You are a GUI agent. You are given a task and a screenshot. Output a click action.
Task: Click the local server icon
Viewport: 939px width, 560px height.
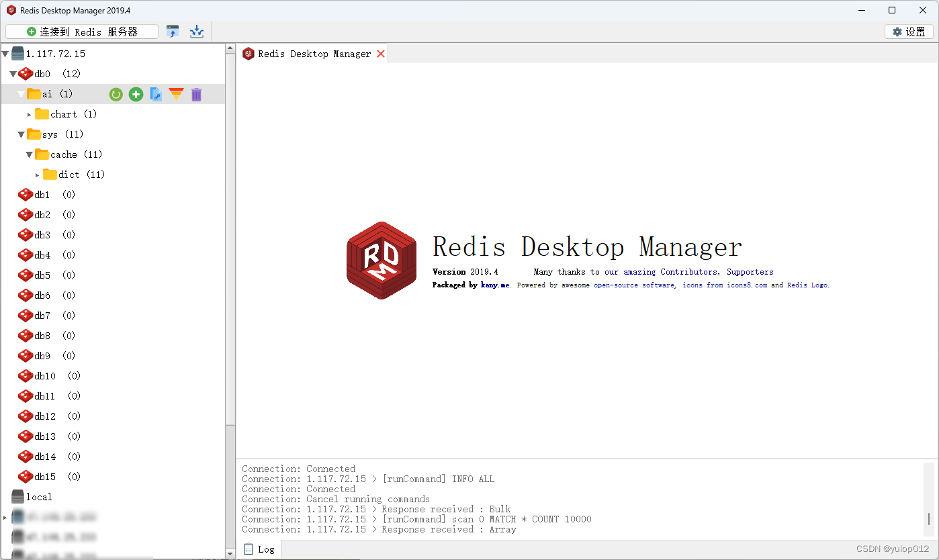(17, 497)
